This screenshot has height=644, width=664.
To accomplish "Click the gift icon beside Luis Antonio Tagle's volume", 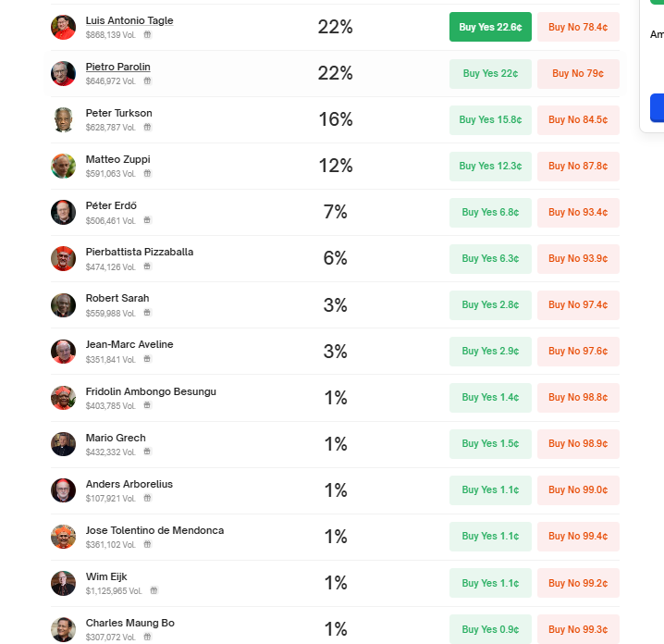I will [147, 35].
